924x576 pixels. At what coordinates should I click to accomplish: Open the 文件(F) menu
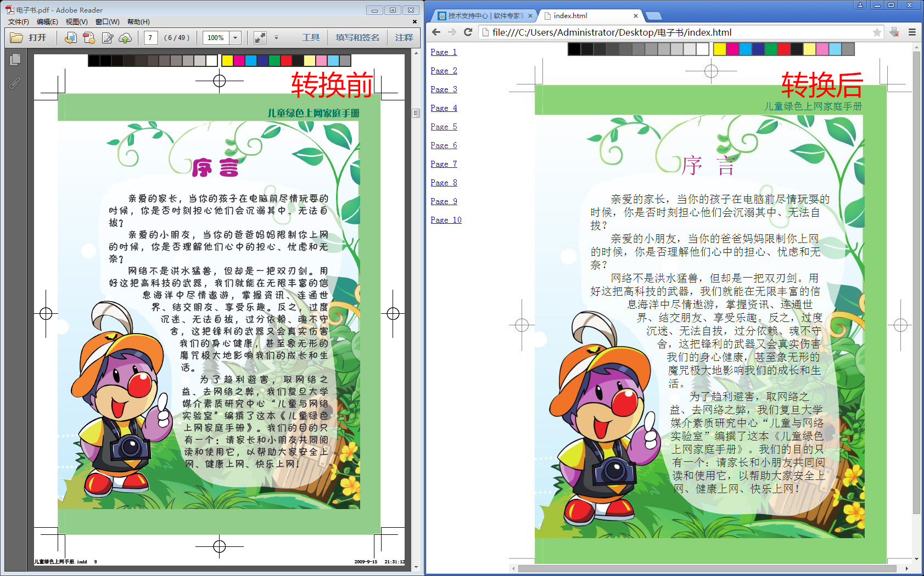point(18,21)
